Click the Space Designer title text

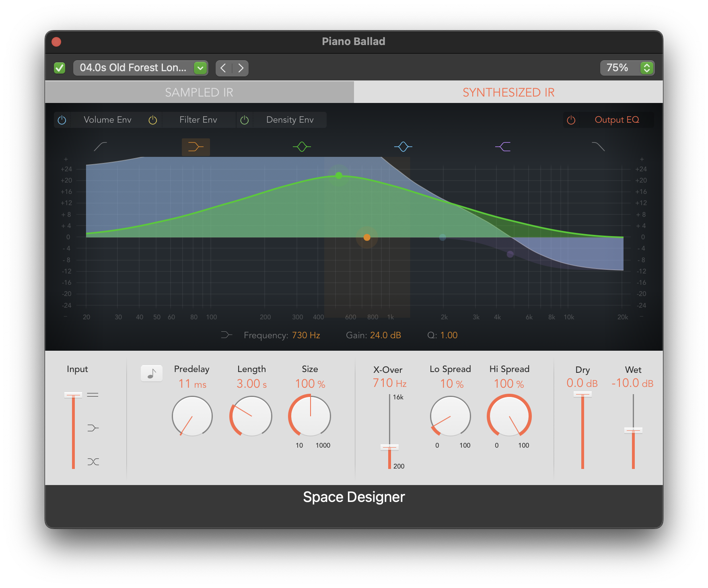click(x=354, y=498)
